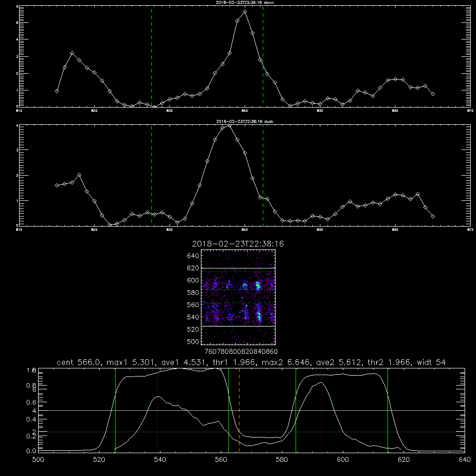Screen dimensions: 476x476
Task: Click the 'max2 6.646' value
Action: click(x=286, y=362)
